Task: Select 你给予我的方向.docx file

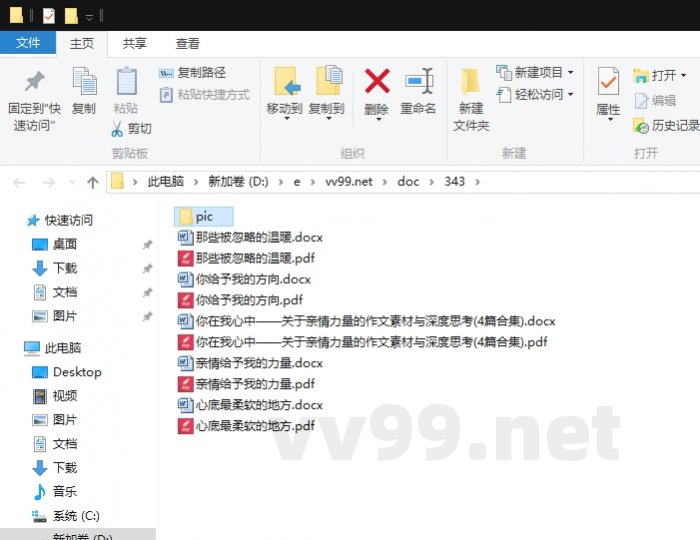Action: click(244, 279)
